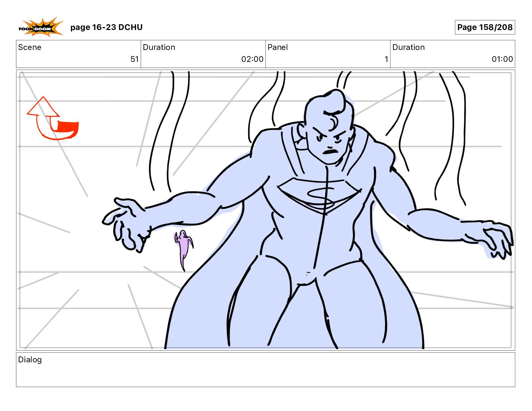Click the 'Scene' label
This screenshot has height=411, width=532.
click(30, 47)
